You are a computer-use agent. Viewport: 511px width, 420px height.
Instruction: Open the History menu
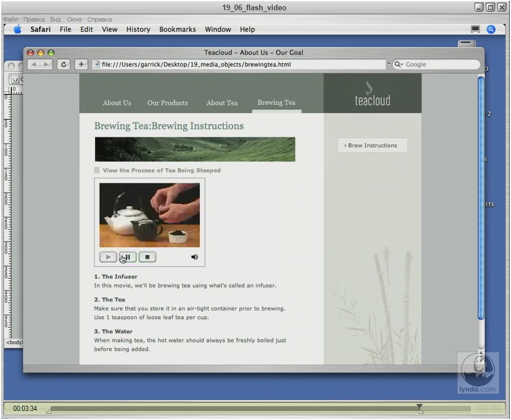138,29
